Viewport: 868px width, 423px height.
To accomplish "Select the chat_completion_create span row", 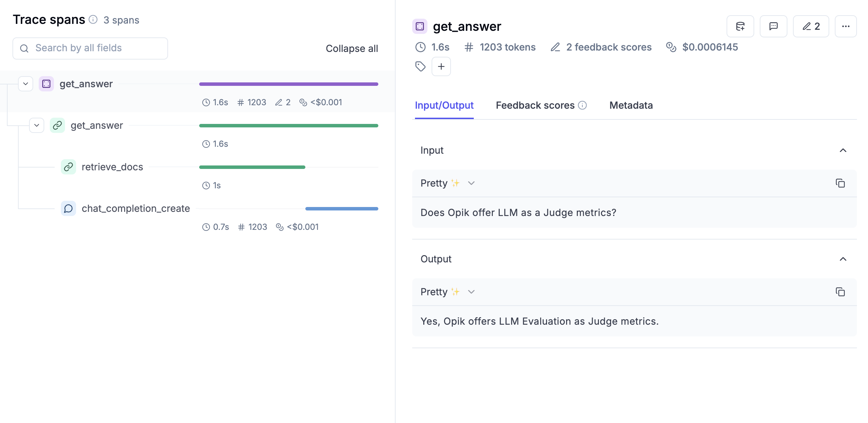I will (x=197, y=216).
